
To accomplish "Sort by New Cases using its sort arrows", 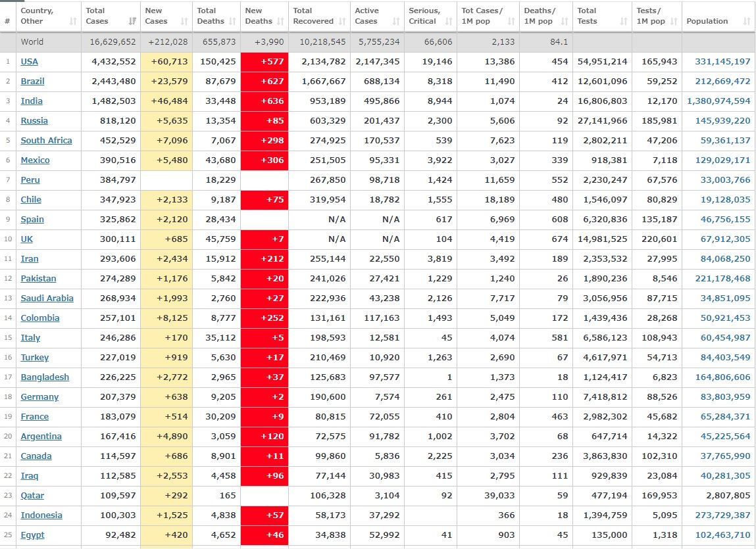I will [x=184, y=22].
